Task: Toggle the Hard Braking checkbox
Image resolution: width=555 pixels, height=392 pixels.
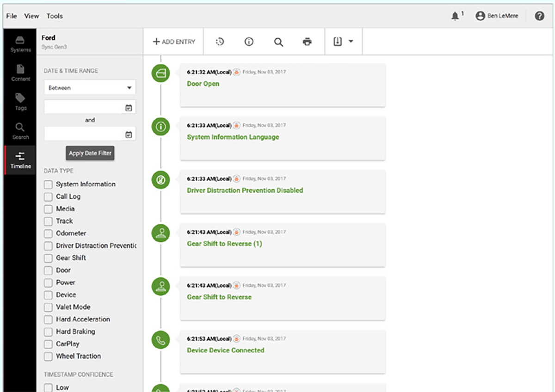Action: 49,332
